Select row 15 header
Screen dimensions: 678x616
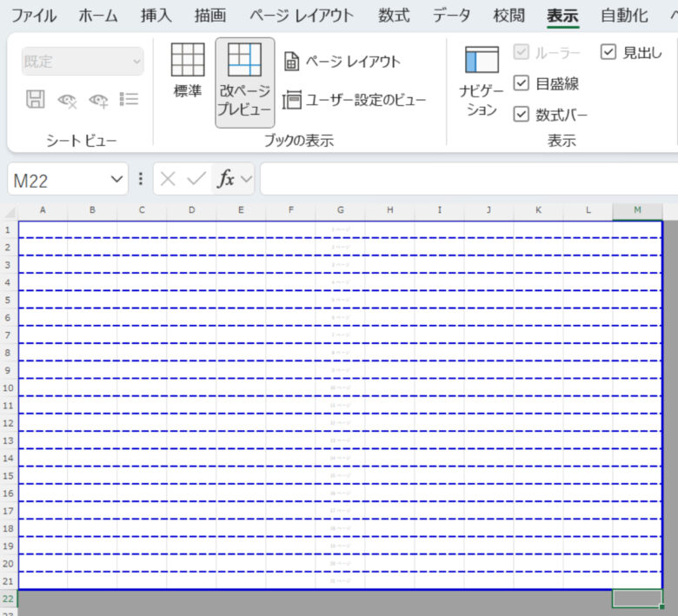click(8, 475)
